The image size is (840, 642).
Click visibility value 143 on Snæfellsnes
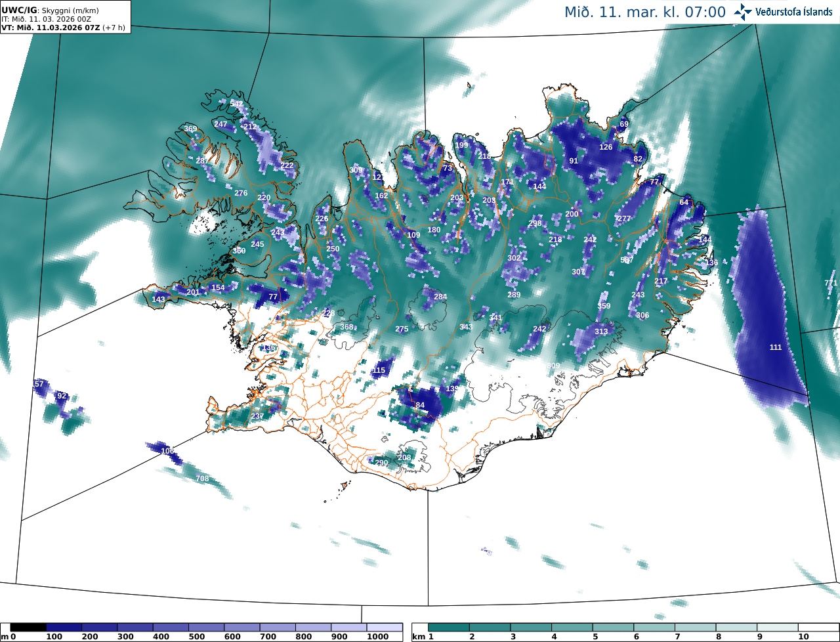pyautogui.click(x=158, y=299)
